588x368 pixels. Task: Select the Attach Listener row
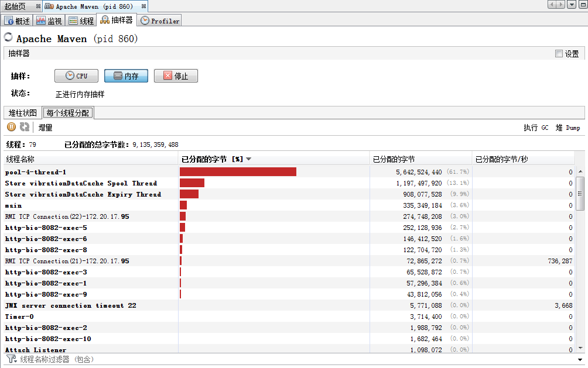click(x=289, y=349)
